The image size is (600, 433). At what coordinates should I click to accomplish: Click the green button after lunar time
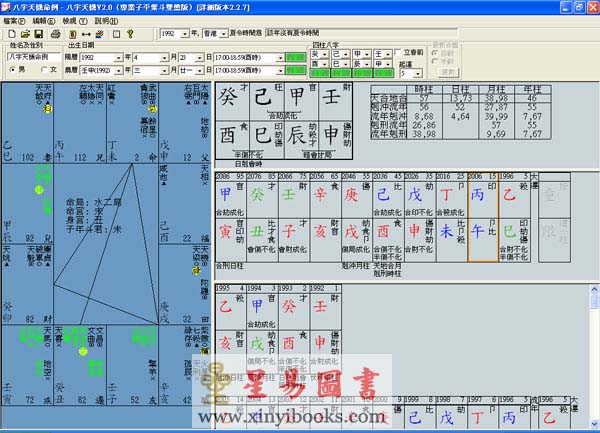295,71
